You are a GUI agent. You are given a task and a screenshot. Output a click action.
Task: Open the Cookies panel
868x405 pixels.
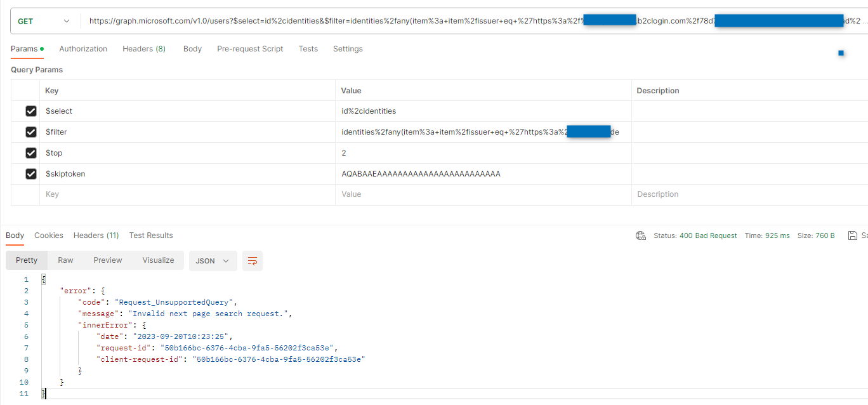tap(48, 235)
